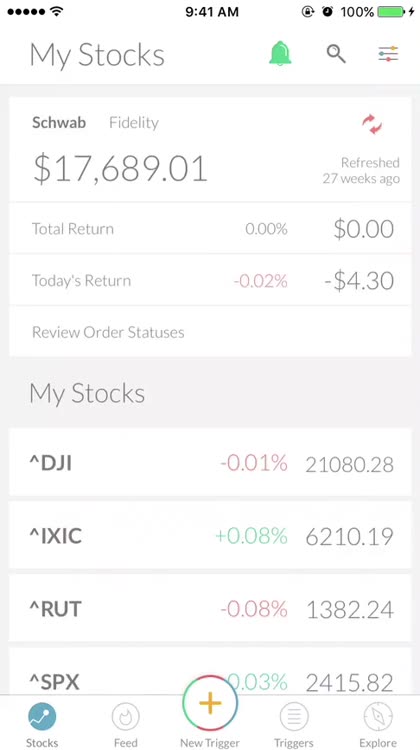
Task: Open the Triggers list icon
Action: click(294, 717)
